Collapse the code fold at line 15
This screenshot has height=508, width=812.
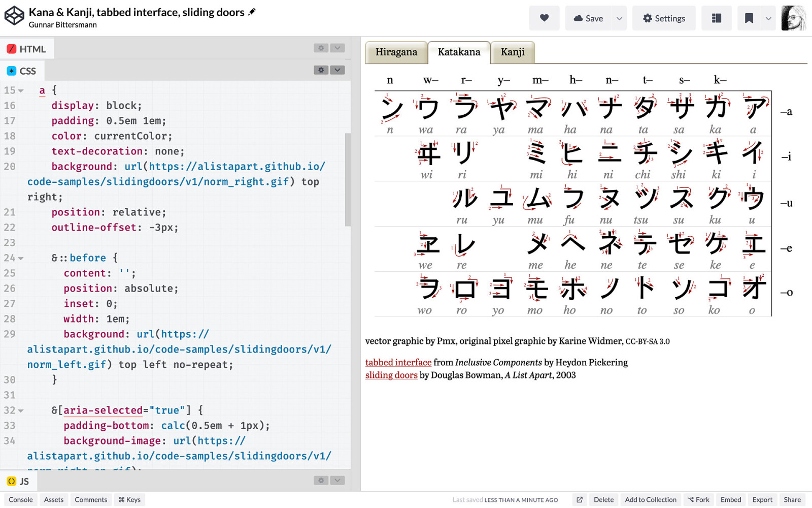pos(21,90)
